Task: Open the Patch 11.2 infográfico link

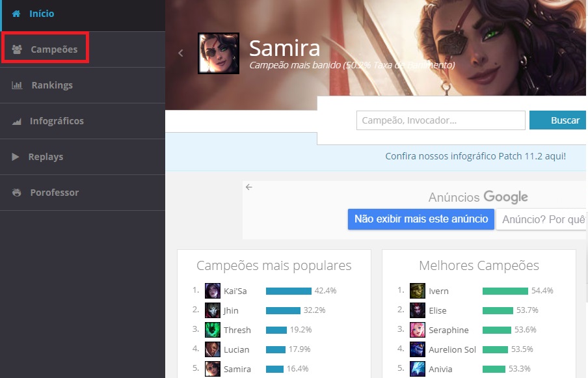Action: (x=475, y=156)
